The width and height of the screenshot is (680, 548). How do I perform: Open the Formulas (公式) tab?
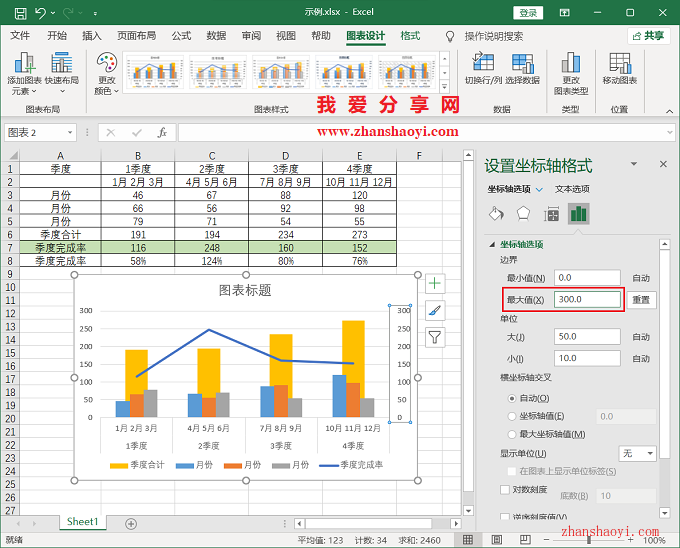click(x=181, y=36)
